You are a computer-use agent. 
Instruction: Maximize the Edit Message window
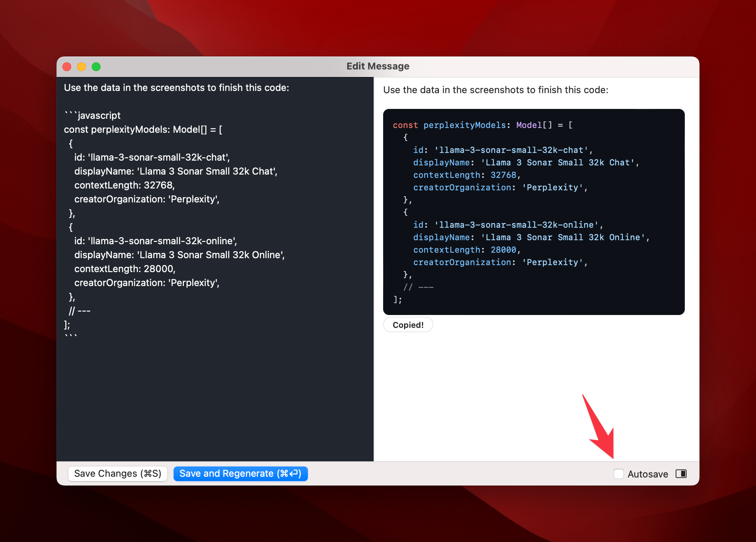click(96, 67)
